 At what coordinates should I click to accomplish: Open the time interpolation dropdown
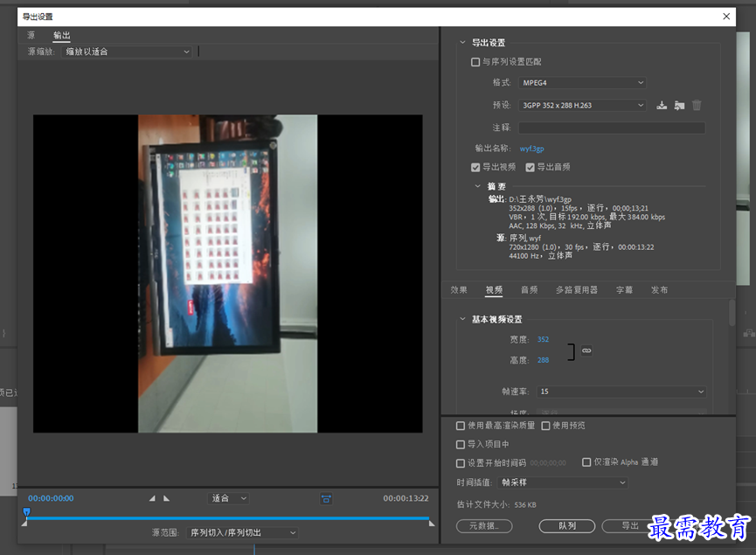pos(562,482)
